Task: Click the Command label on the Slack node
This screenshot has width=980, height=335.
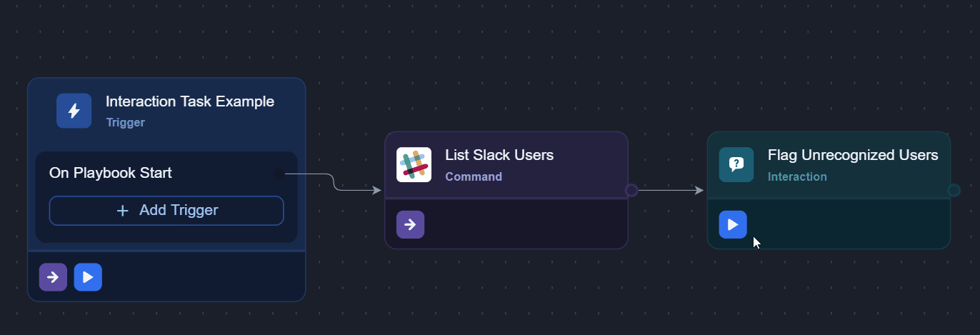Action: (x=474, y=176)
